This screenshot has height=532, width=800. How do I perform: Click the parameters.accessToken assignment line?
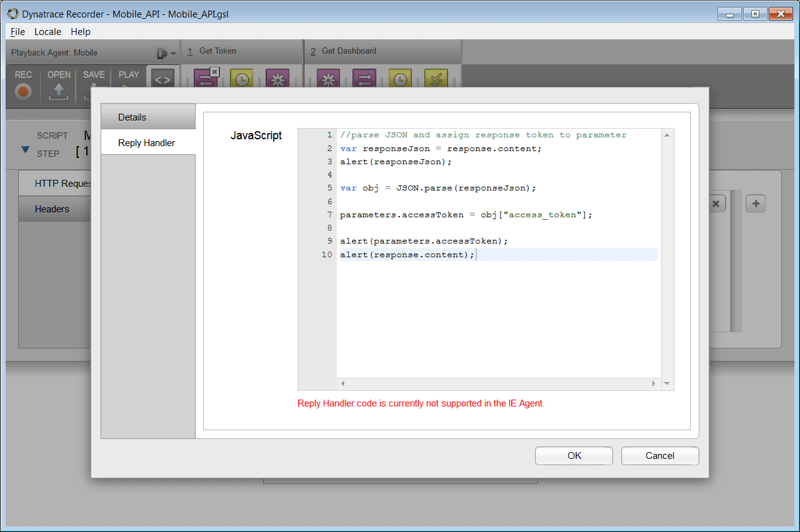[466, 215]
